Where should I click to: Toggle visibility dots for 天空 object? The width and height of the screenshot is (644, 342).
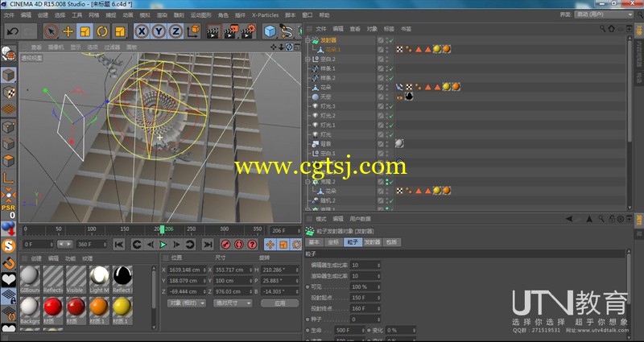click(386, 97)
